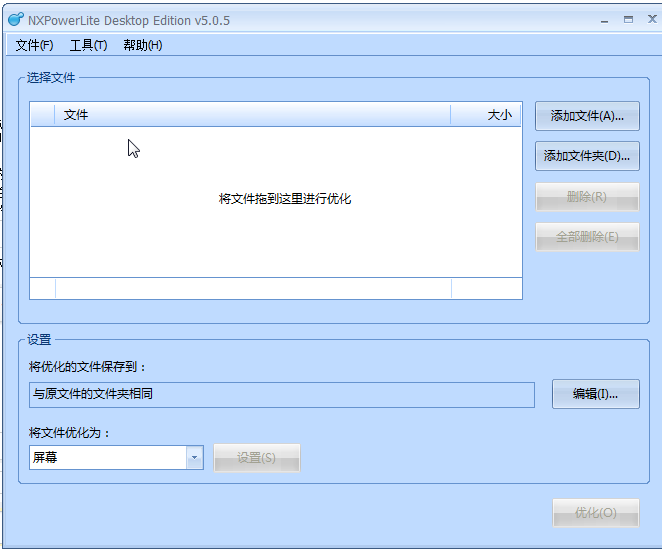Open the 工具(T) menu
Image resolution: width=662 pixels, height=553 pixels.
[88, 45]
